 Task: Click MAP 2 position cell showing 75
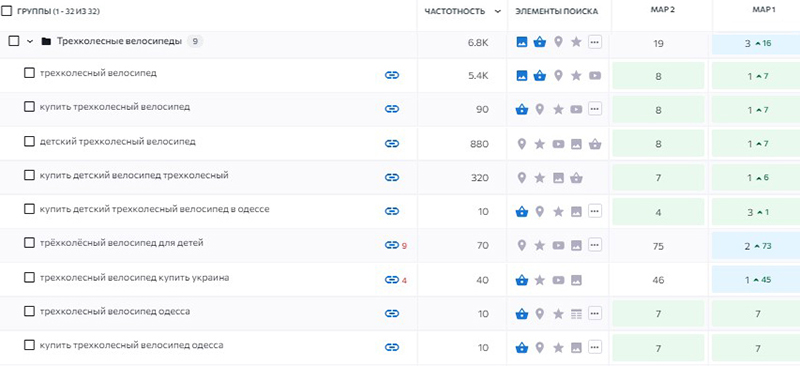(x=658, y=246)
